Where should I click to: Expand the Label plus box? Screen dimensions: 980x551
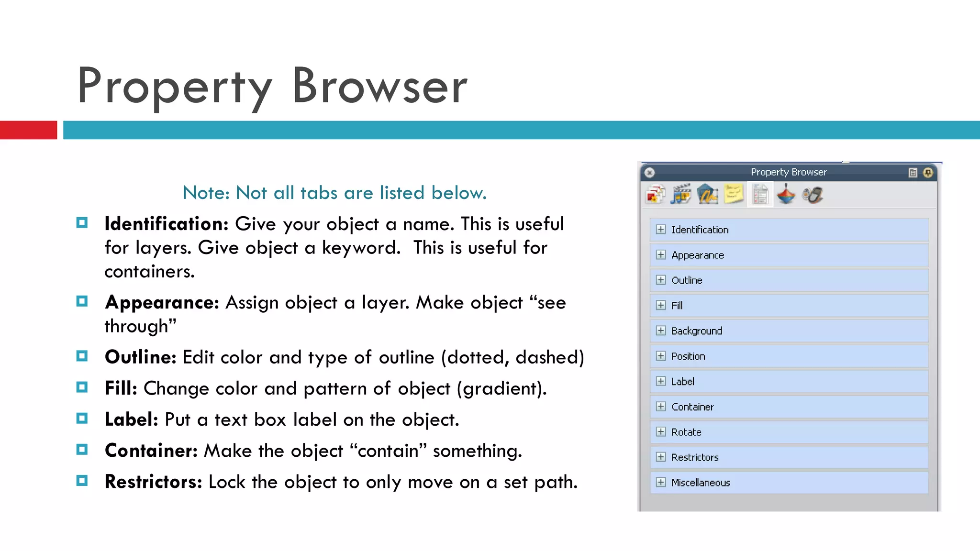(661, 381)
